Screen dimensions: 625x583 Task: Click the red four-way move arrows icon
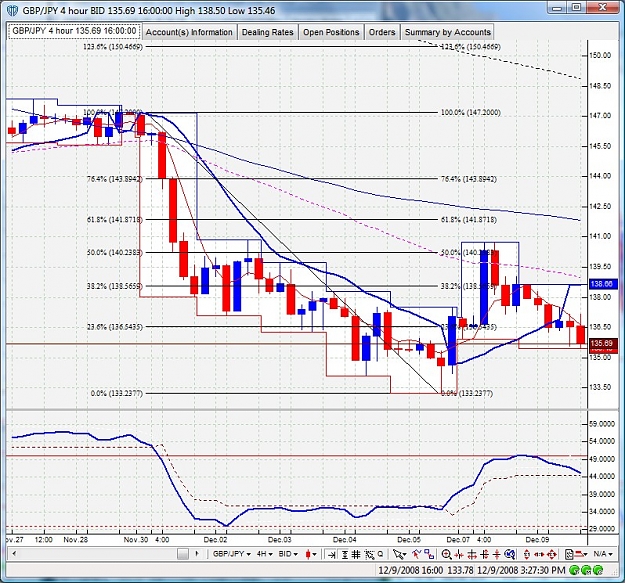click(552, 554)
